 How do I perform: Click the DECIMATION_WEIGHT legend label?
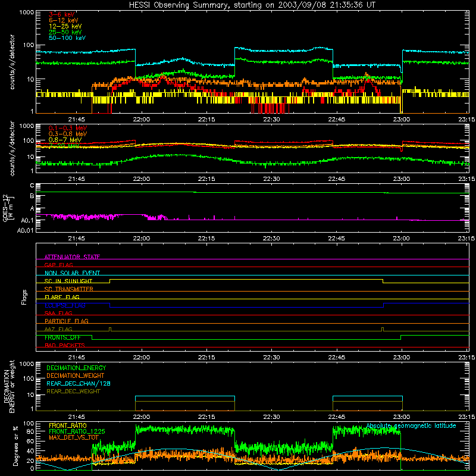click(x=76, y=375)
